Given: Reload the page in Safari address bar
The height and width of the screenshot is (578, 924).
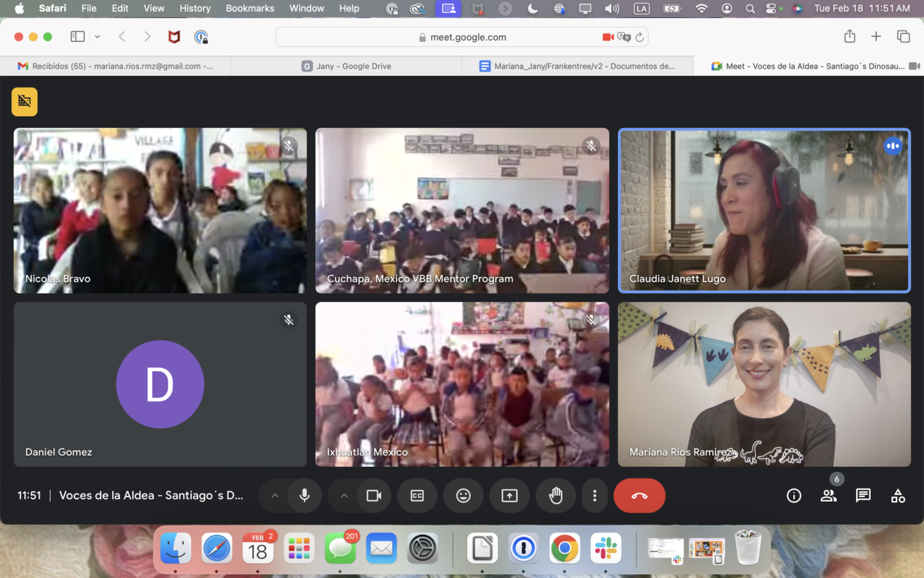Looking at the screenshot, I should pos(640,37).
